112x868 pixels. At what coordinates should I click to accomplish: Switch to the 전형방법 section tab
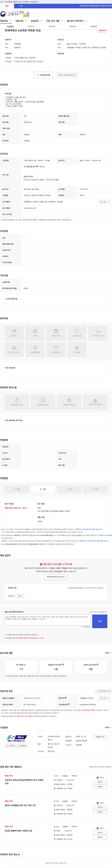(93, 27)
